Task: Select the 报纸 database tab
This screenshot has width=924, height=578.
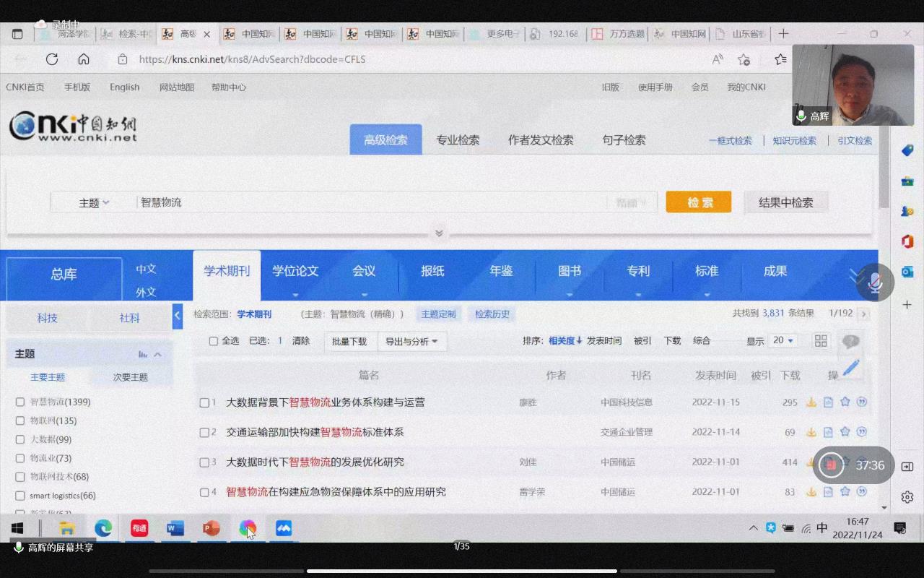Action: point(432,271)
